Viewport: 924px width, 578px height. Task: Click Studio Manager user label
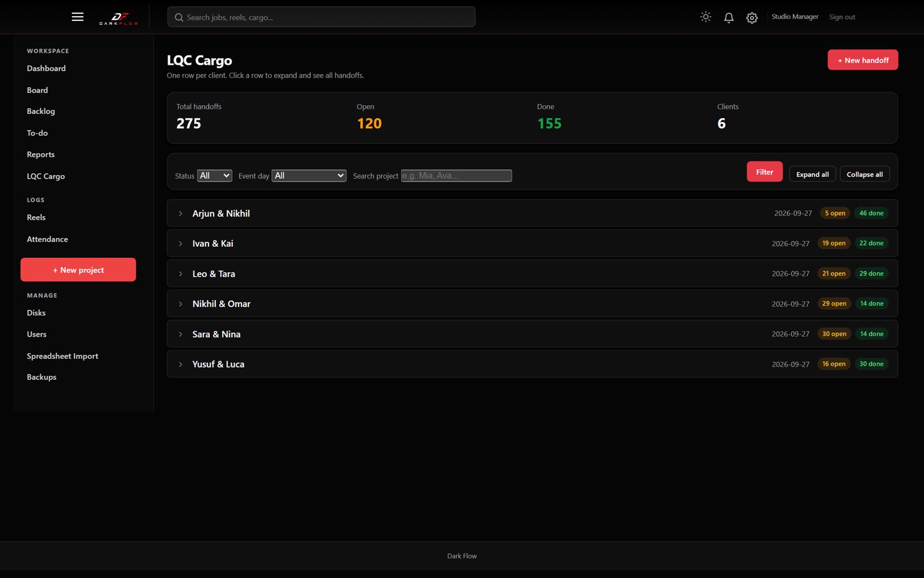click(x=795, y=17)
